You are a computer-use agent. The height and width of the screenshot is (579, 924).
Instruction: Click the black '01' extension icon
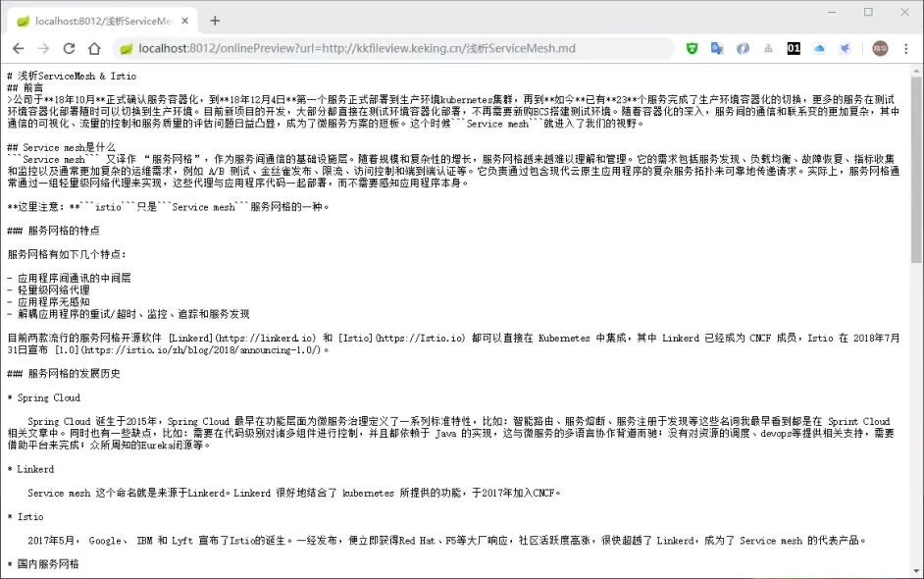[x=793, y=47]
